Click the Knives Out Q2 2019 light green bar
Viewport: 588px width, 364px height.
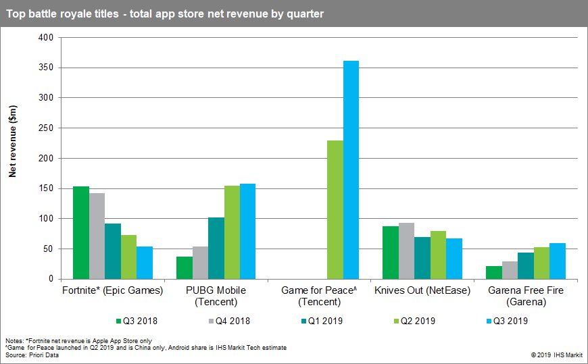pyautogui.click(x=439, y=255)
